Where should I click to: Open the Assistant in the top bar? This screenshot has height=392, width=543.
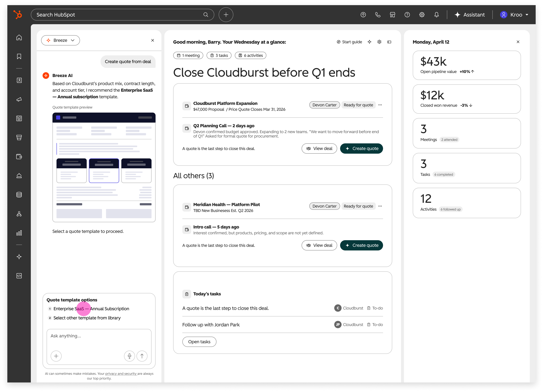coord(469,15)
